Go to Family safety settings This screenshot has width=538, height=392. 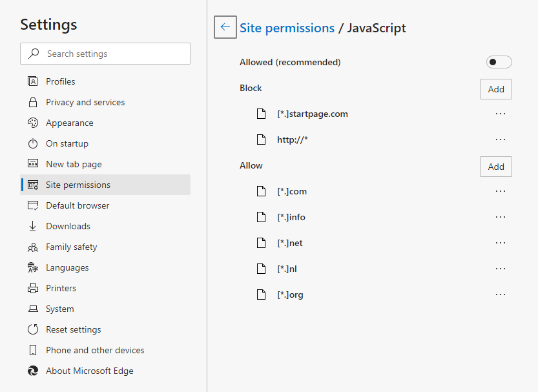point(71,247)
